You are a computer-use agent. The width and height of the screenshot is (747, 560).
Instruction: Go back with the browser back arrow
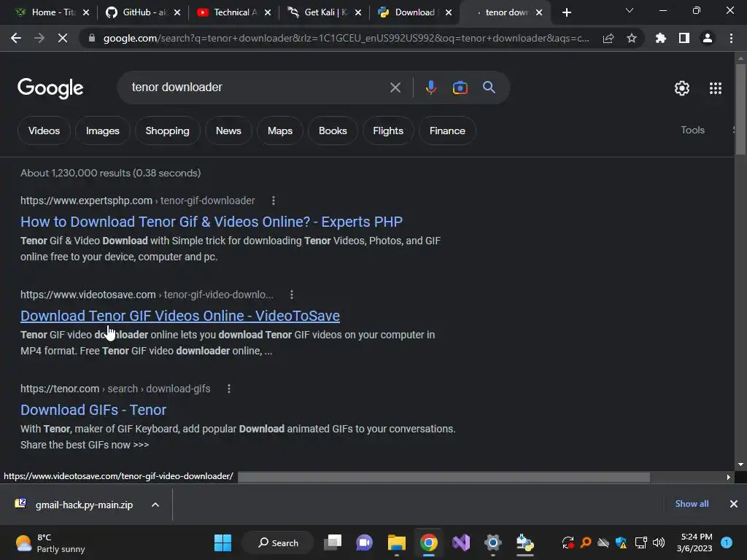click(16, 38)
